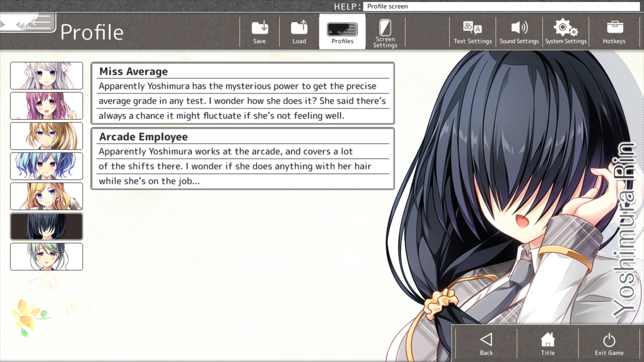Open Sound Settings speaker icon
Viewport: 644px width, 362px height.
tap(519, 28)
